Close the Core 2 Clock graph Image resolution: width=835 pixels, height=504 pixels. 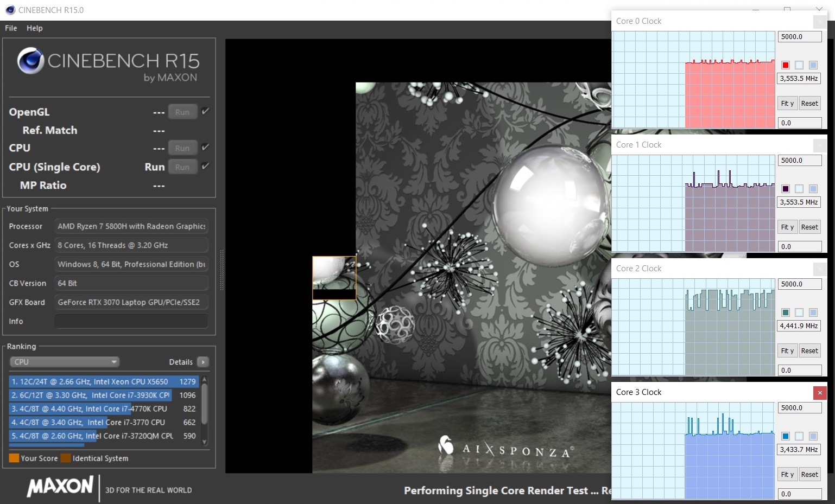(x=820, y=269)
